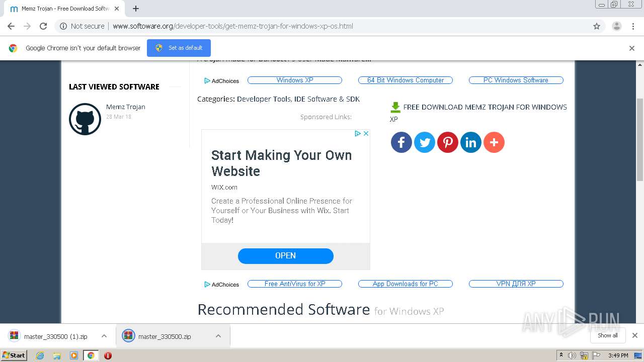
Task: Open IDE Software & SDK category
Action: tap(327, 99)
